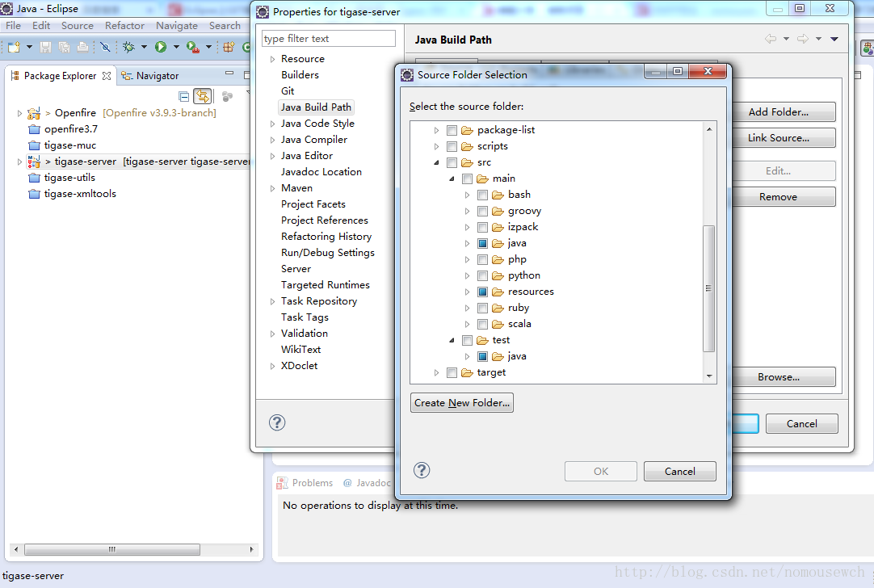This screenshot has width=874, height=588.
Task: Click the Add Folder button
Action: click(x=778, y=112)
